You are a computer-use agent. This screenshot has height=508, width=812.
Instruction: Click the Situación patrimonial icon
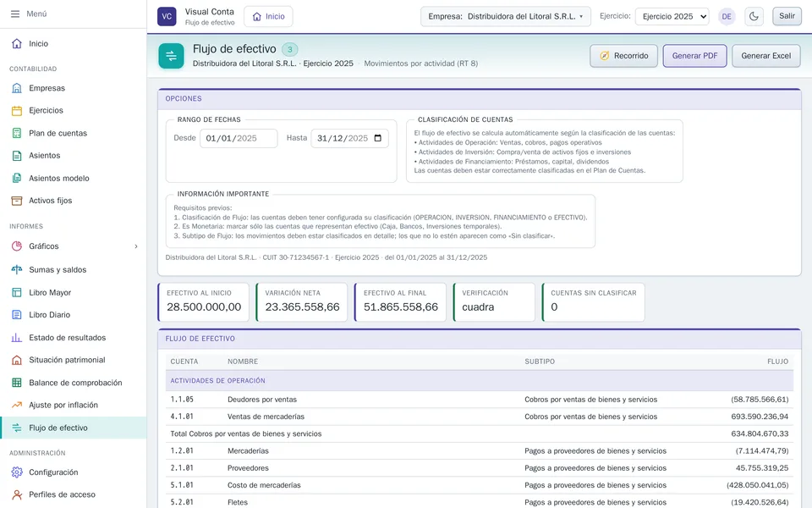tap(17, 360)
